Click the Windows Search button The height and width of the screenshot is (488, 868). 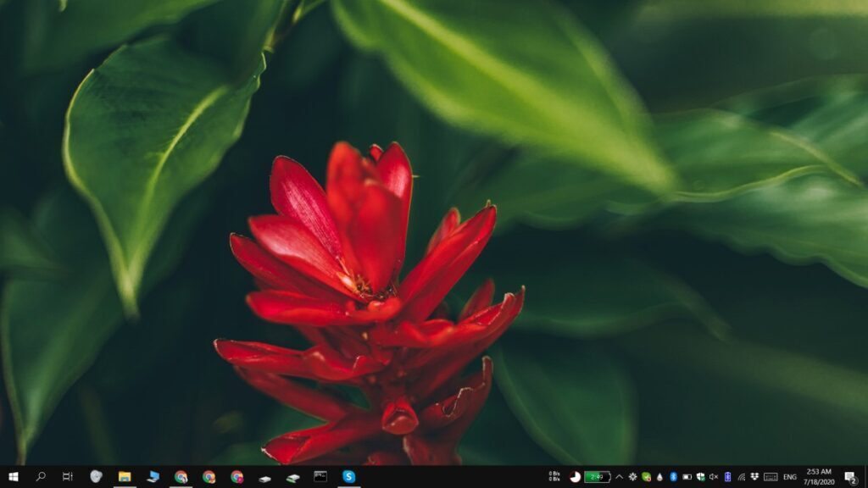point(41,475)
